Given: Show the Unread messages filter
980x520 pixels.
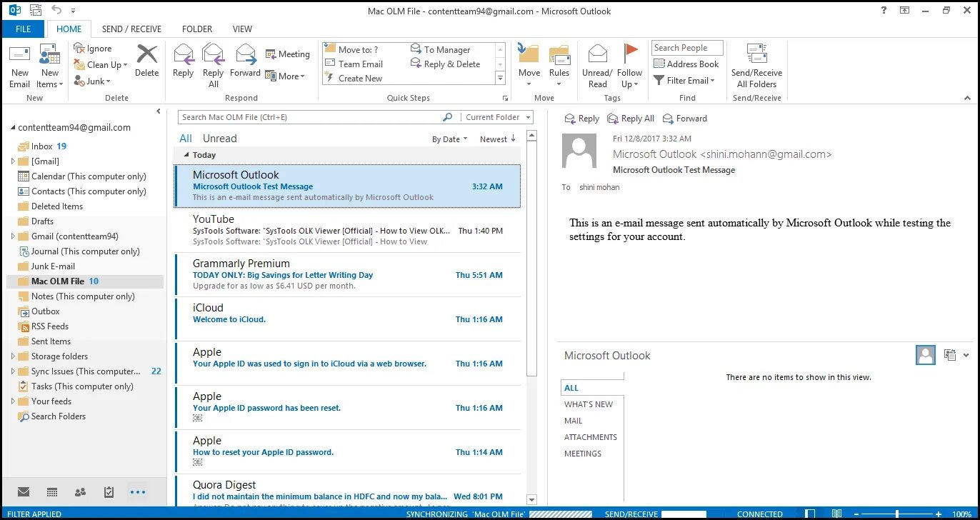Looking at the screenshot, I should click(219, 139).
